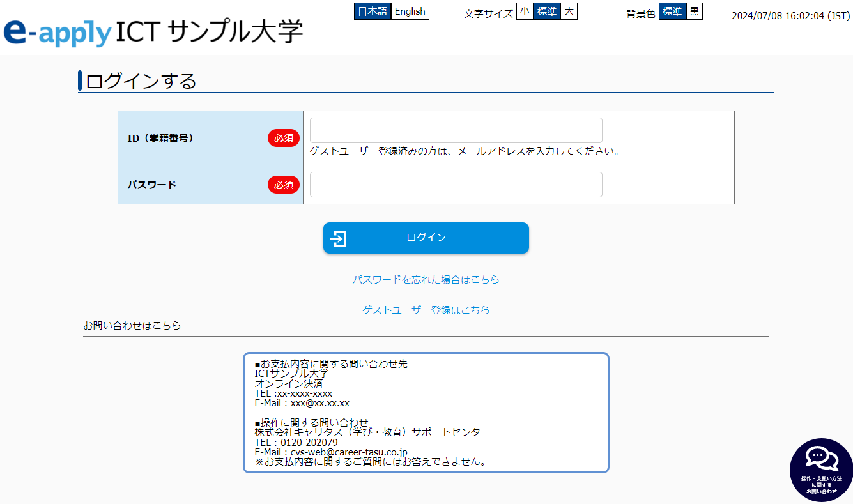Set font size to 大

tap(569, 11)
